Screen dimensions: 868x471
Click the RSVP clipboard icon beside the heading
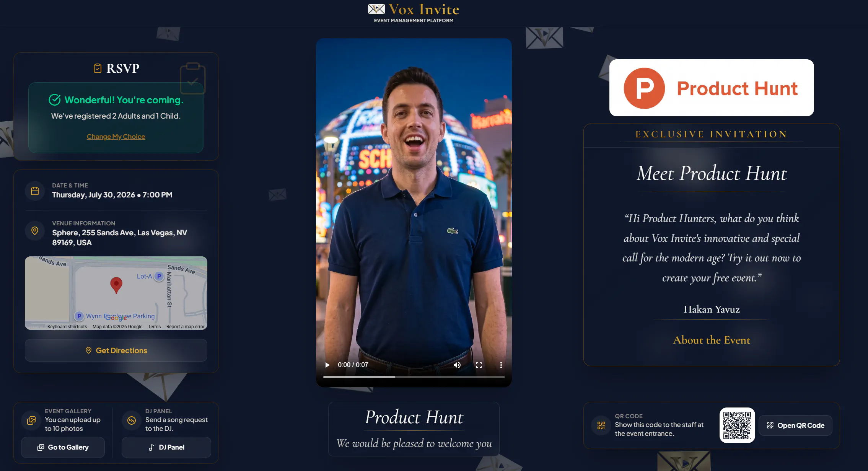coord(98,68)
